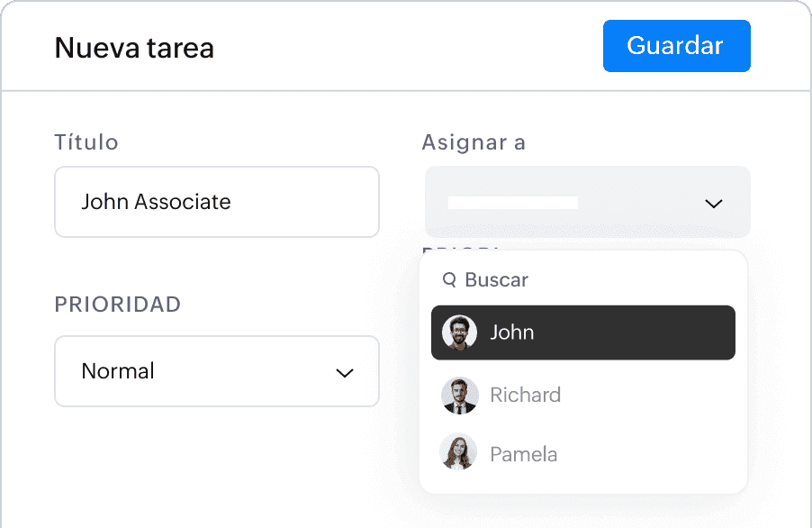Image resolution: width=812 pixels, height=528 pixels.
Task: Click the Nueva tarea heading
Action: click(134, 48)
